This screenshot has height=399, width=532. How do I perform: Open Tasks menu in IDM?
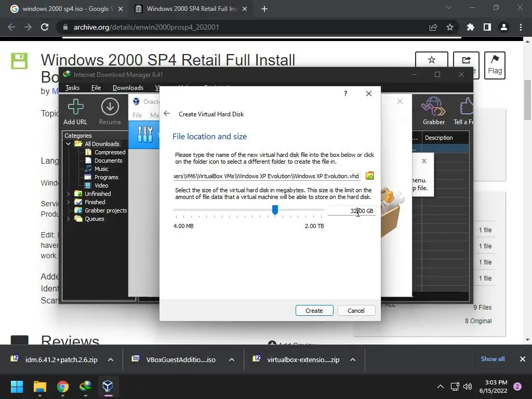tap(72, 88)
